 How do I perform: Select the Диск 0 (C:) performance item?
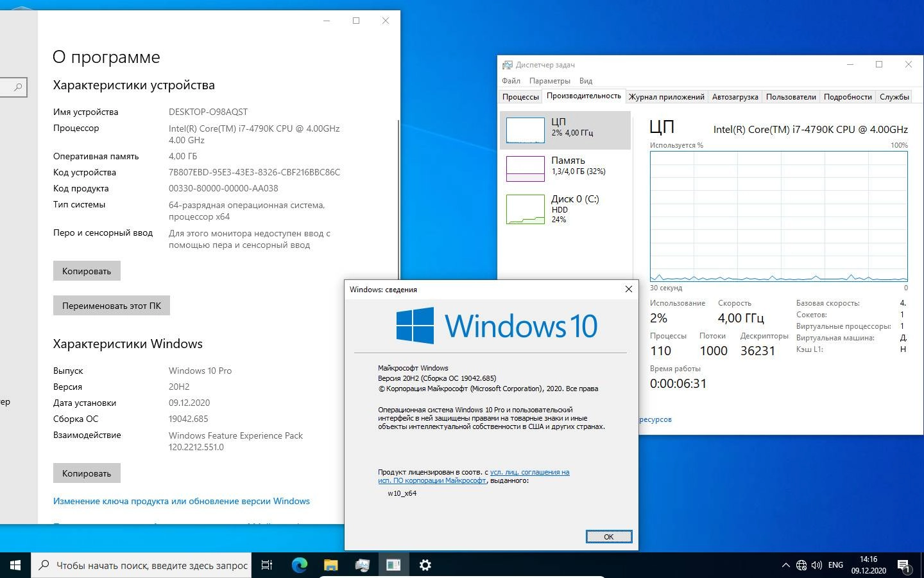[x=565, y=209]
